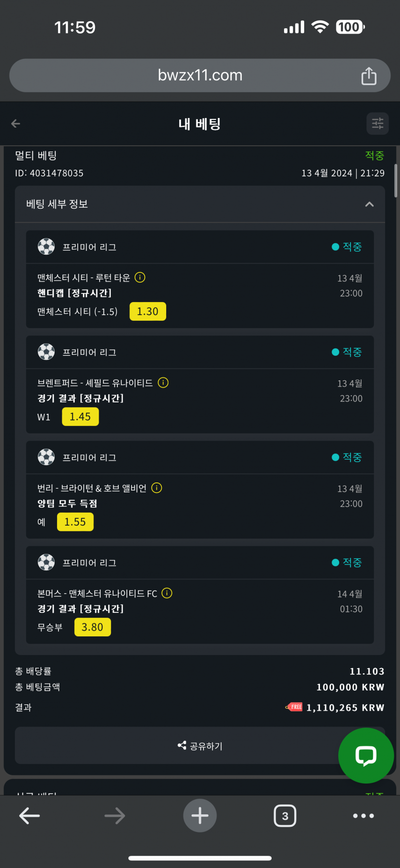Screen dimensions: 400x868
Task: Open new browser tab with plus button
Action: click(200, 815)
